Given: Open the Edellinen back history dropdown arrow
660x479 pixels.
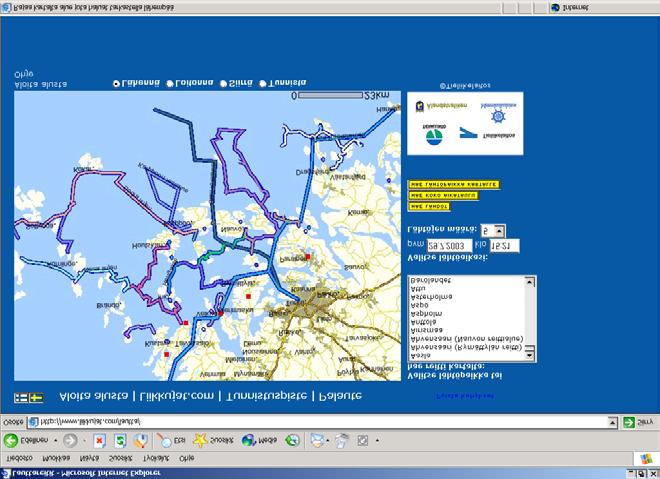Looking at the screenshot, I should [56, 441].
